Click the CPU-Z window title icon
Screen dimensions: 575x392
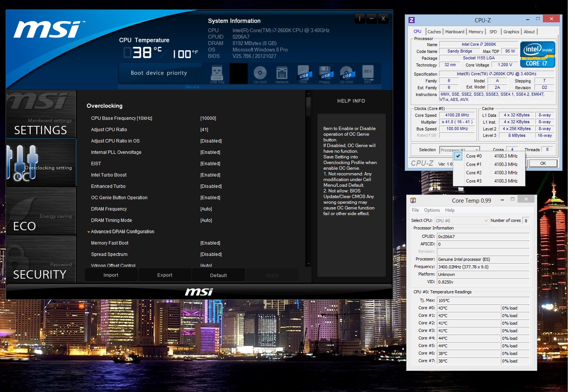pyautogui.click(x=412, y=20)
